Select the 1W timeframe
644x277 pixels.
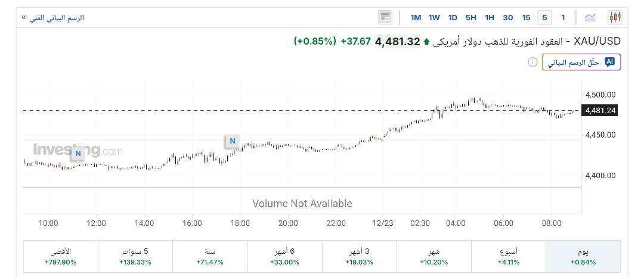(434, 17)
